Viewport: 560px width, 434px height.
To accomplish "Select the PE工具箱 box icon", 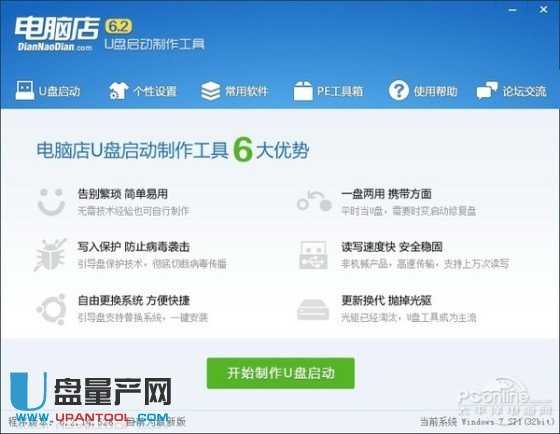I will coord(303,91).
